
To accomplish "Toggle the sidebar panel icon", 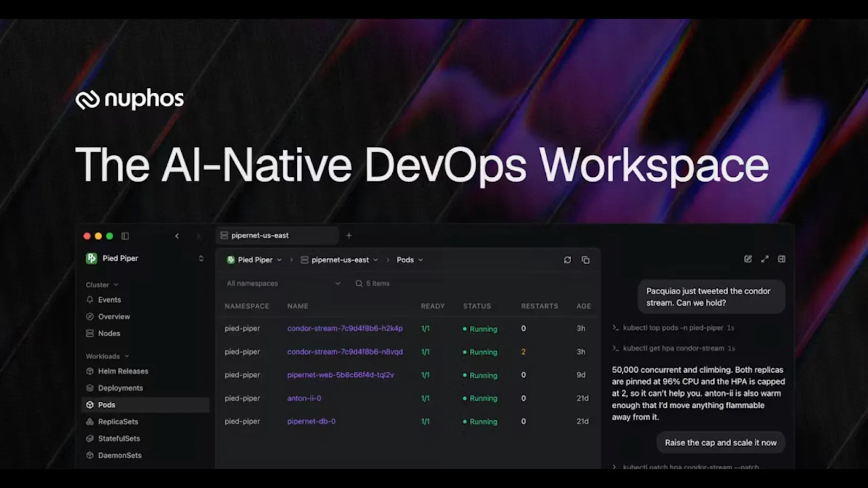I will point(125,236).
